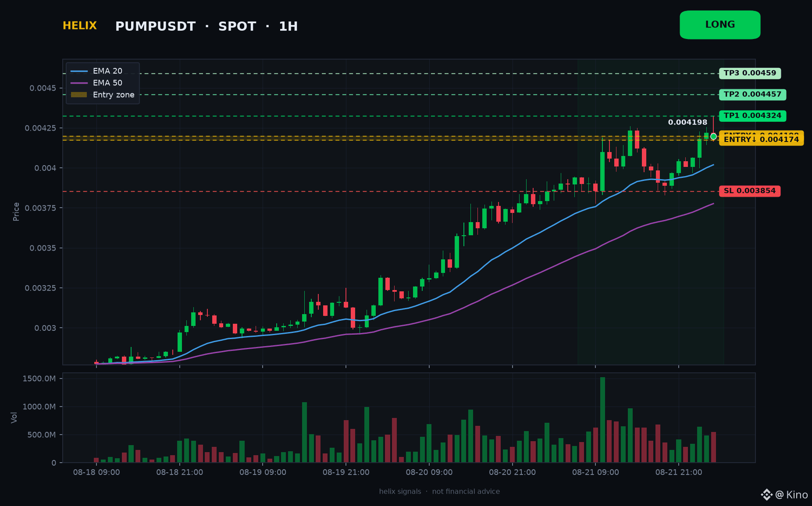Click the 0.004198 current price text

[687, 122]
